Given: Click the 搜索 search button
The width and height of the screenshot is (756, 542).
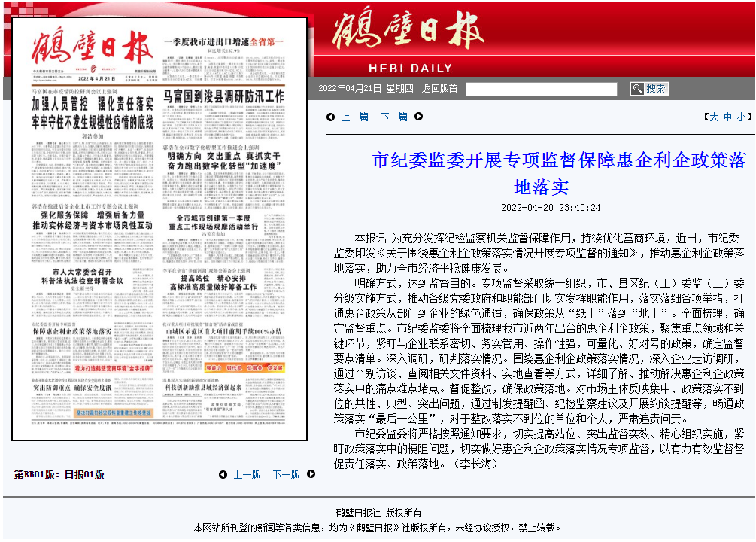Looking at the screenshot, I should (649, 88).
